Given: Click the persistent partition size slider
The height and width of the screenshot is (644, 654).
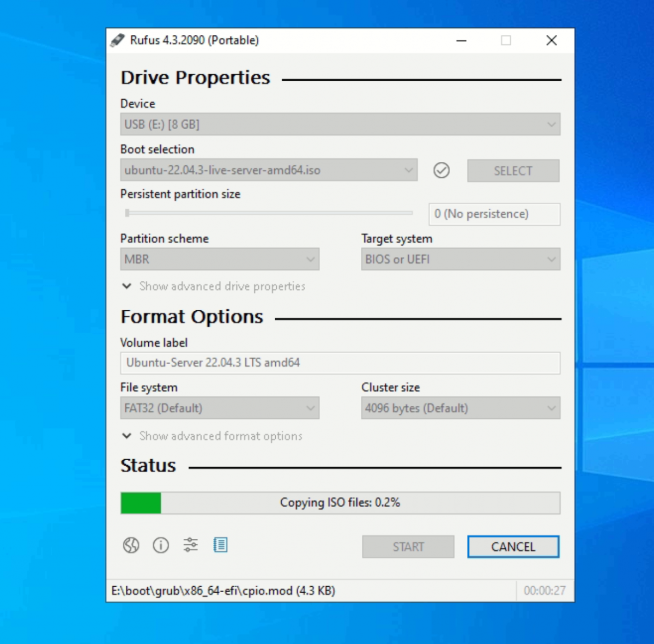Looking at the screenshot, I should [x=268, y=213].
